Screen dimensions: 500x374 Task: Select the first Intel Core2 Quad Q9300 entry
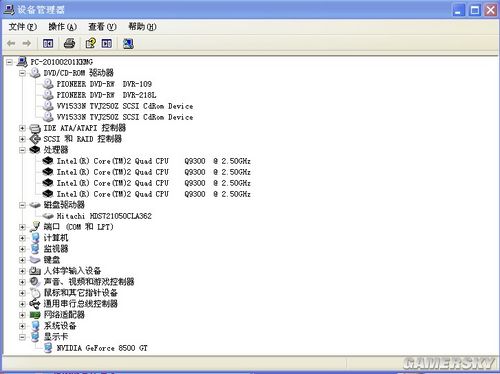coord(154,161)
